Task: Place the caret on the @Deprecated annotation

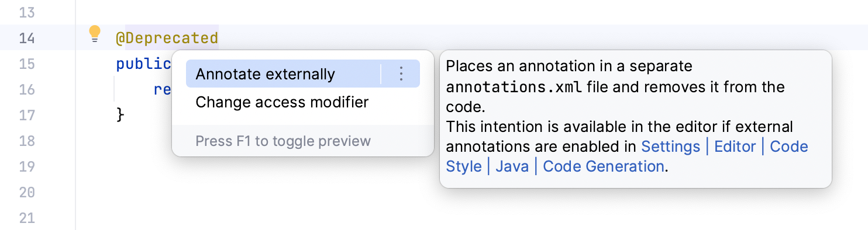Action: pyautogui.click(x=167, y=39)
